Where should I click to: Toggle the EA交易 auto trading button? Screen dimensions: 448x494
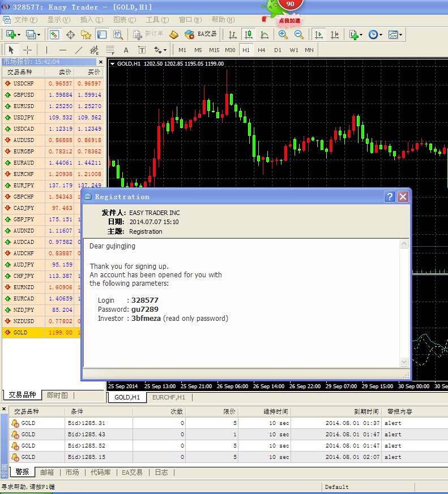[201, 35]
